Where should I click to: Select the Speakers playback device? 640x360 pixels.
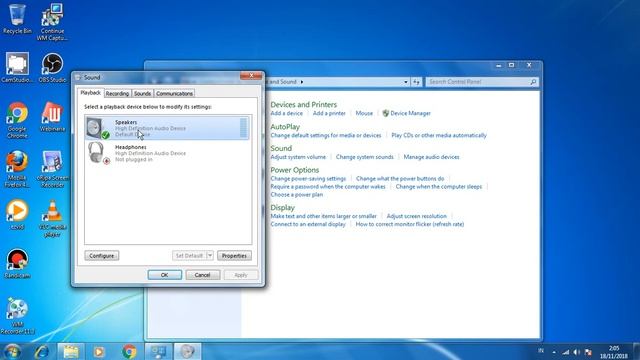tap(167, 128)
